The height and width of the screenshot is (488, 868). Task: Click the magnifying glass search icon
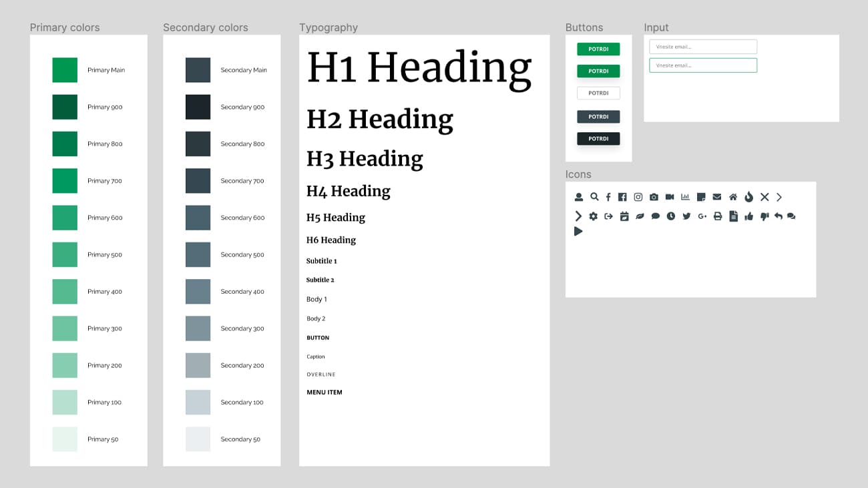594,197
